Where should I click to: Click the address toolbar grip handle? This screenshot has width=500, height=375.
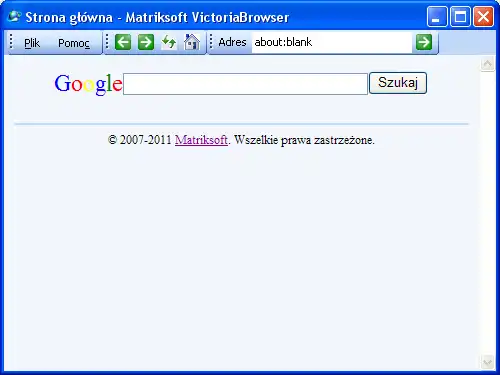tap(211, 42)
